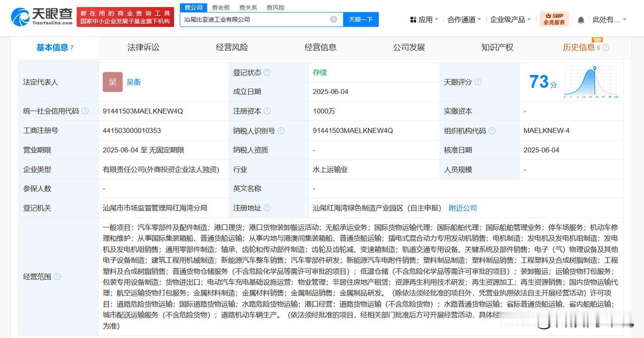Click the 73分 TianYan score
This screenshot has height=338, width=644.
point(543,81)
